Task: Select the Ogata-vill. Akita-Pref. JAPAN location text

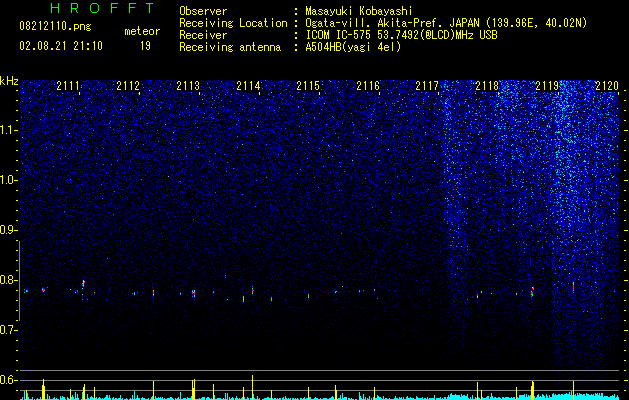Action: (x=446, y=23)
